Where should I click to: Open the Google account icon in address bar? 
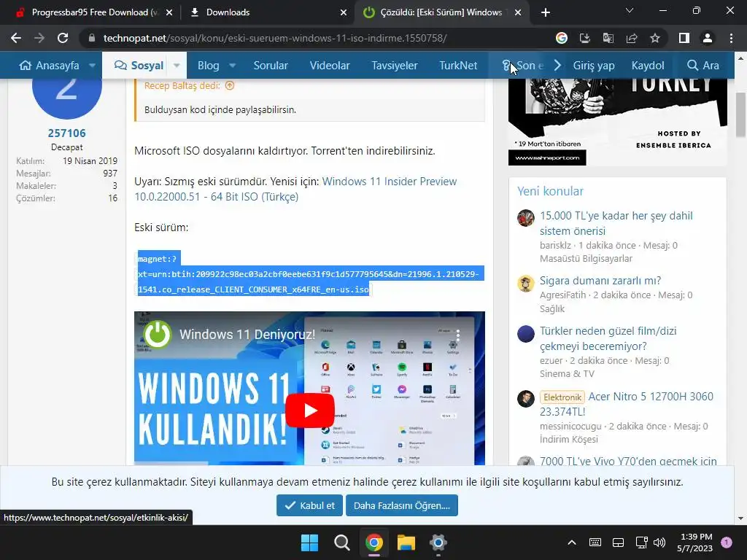562,38
